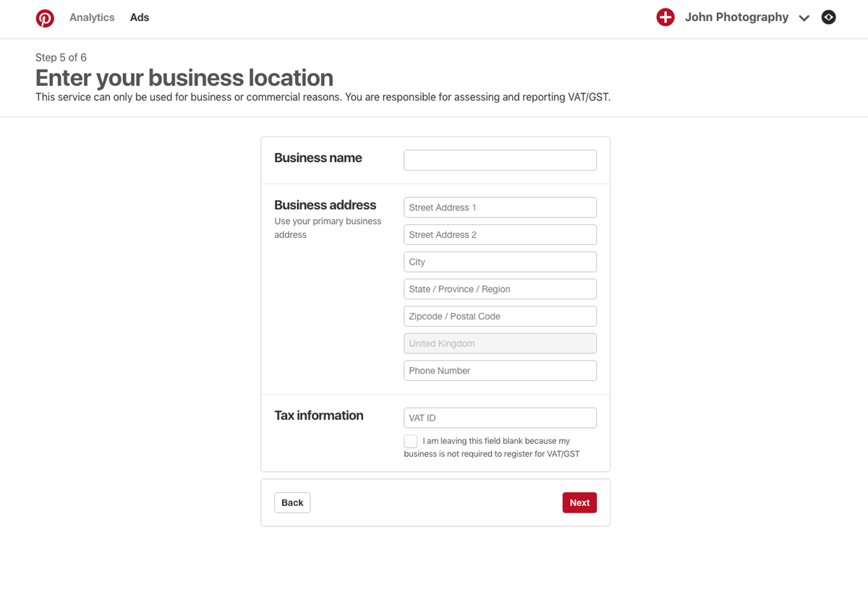Image resolution: width=868 pixels, height=613 pixels.
Task: Click the Phone Number field
Action: pos(500,370)
